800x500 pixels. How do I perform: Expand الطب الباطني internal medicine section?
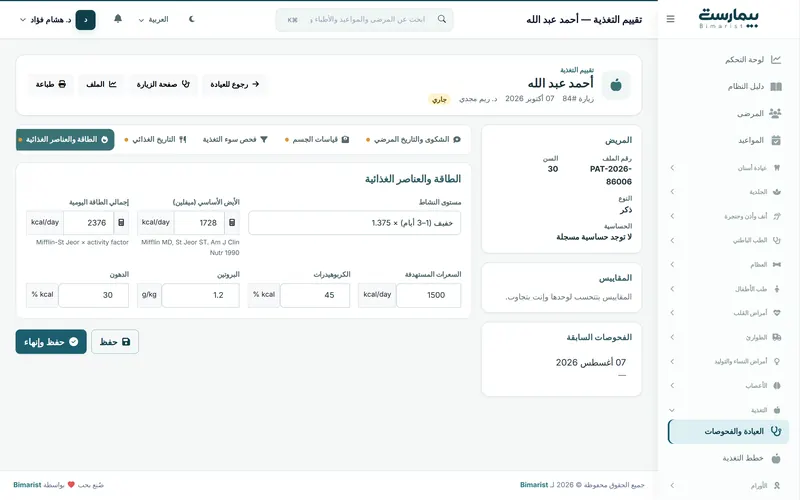(x=728, y=240)
